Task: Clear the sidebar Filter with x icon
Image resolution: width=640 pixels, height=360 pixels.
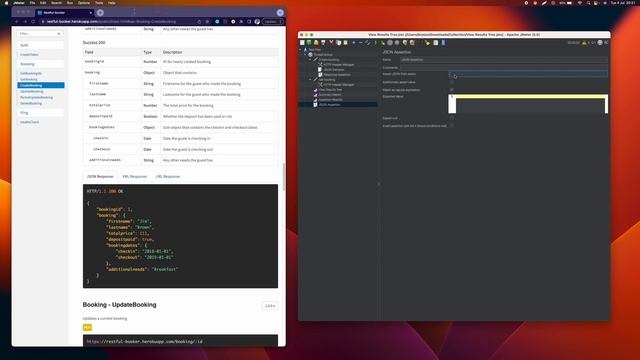Action: pyautogui.click(x=59, y=34)
